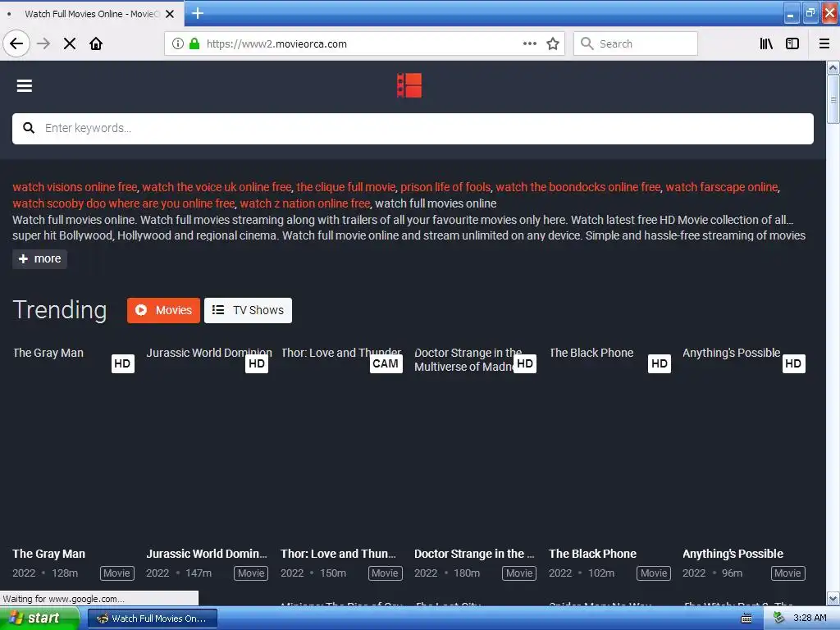The width and height of the screenshot is (840, 630).
Task: Click HD badge on The Gray Man
Action: point(123,363)
